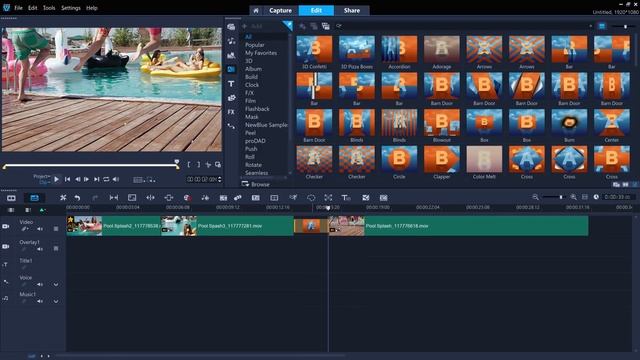
Task: Play the project in preview panel
Action: click(x=56, y=179)
